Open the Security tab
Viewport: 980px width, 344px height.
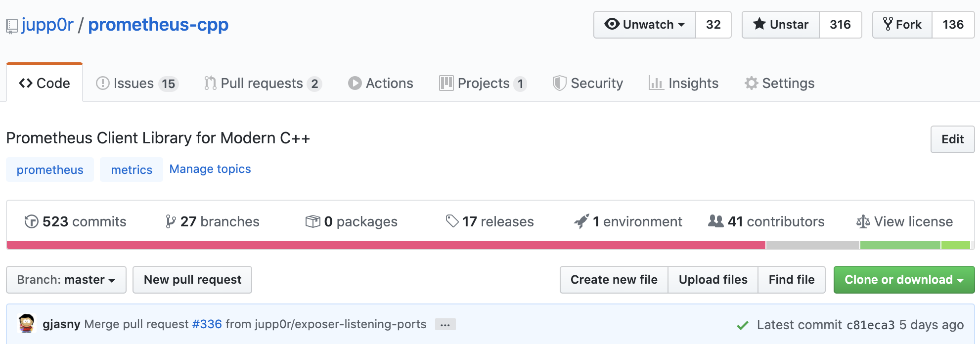pyautogui.click(x=588, y=83)
